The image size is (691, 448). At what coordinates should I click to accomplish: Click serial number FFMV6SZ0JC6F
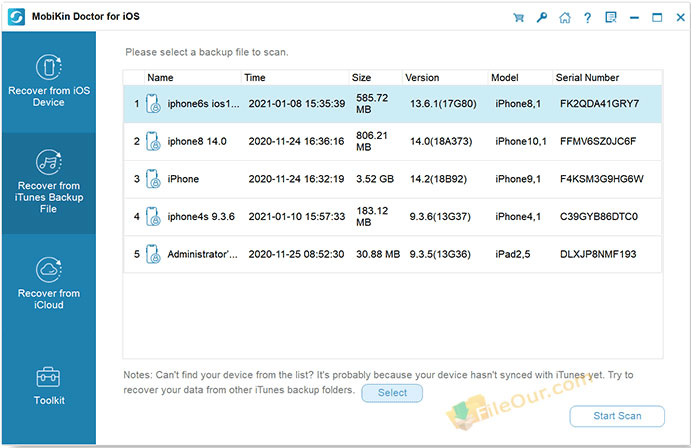(598, 141)
